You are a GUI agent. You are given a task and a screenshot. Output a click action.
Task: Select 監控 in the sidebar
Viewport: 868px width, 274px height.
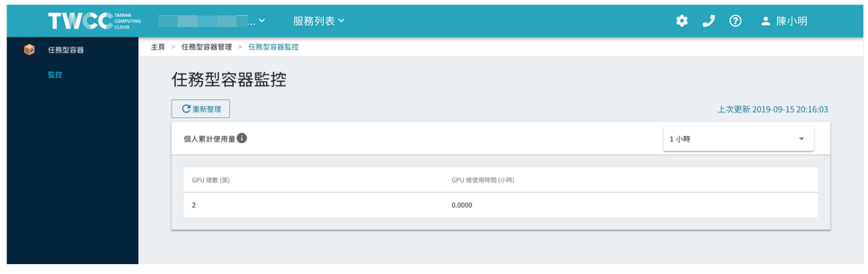click(55, 74)
